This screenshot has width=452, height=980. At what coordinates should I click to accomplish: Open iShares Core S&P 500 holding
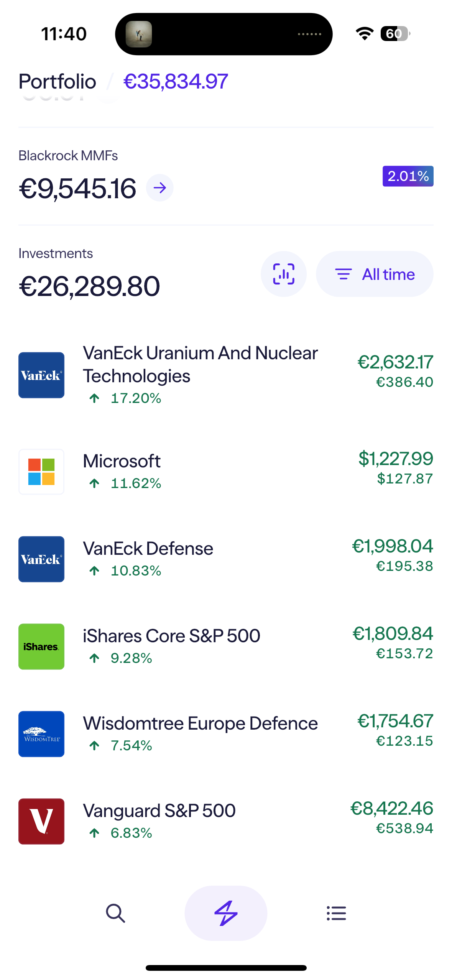pos(171,636)
